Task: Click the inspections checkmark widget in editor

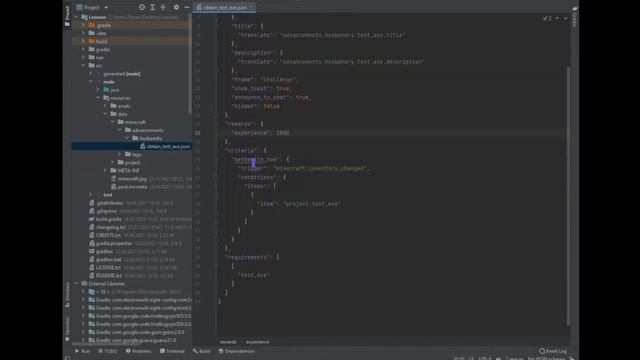Action: tap(547, 18)
